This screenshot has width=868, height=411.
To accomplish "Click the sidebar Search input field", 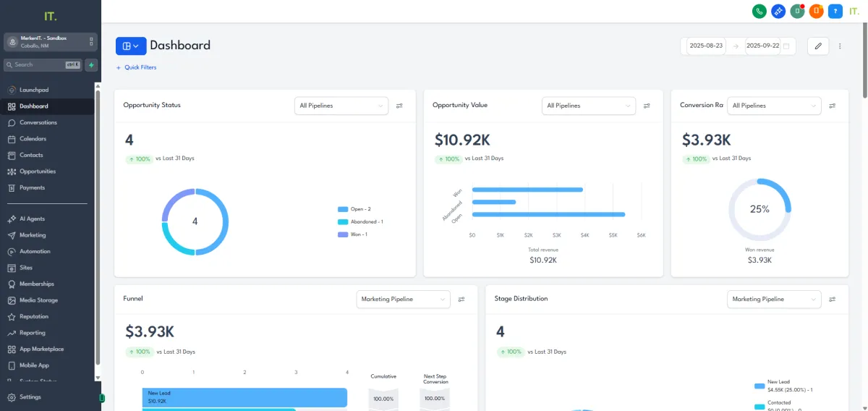I will point(43,64).
